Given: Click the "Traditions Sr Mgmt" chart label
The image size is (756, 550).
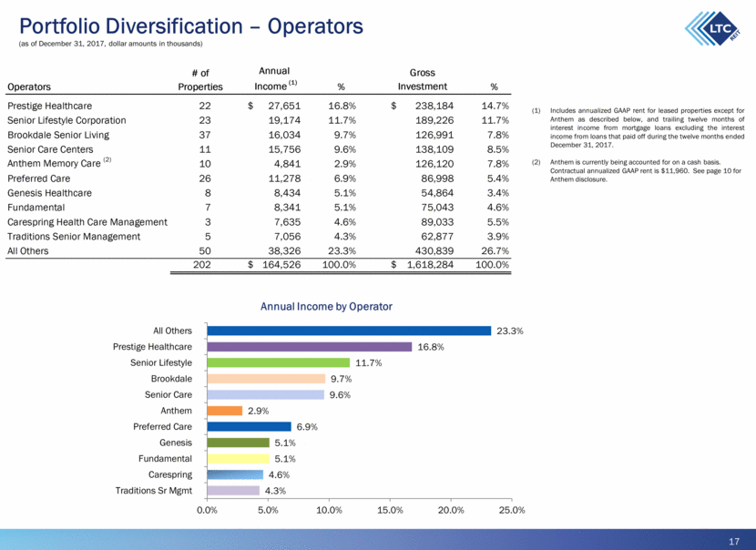Looking at the screenshot, I should [153, 491].
